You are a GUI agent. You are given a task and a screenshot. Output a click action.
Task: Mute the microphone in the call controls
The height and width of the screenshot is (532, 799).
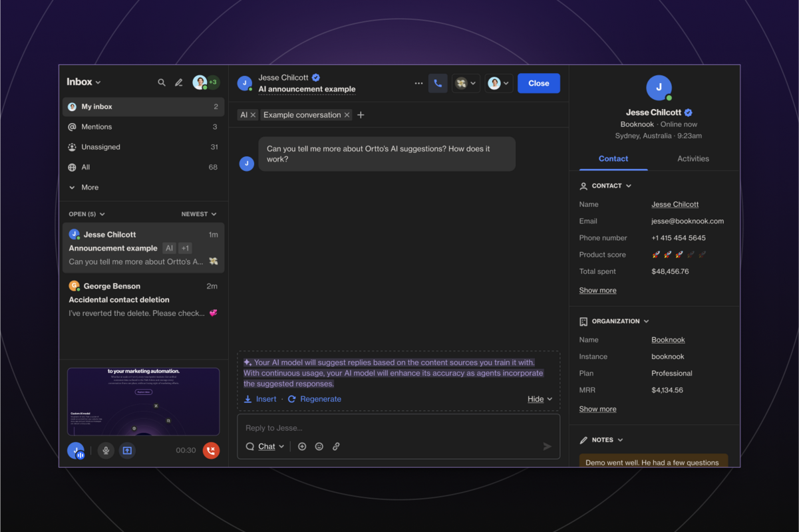[x=106, y=450]
